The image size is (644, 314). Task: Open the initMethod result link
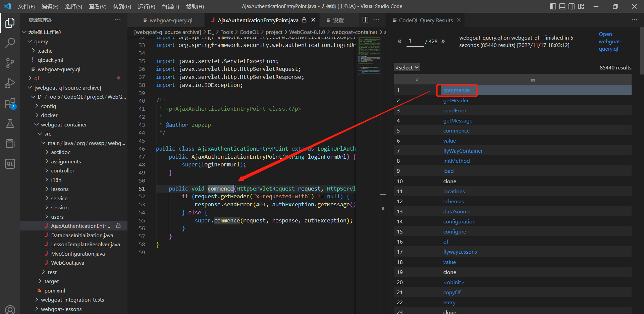pyautogui.click(x=456, y=161)
